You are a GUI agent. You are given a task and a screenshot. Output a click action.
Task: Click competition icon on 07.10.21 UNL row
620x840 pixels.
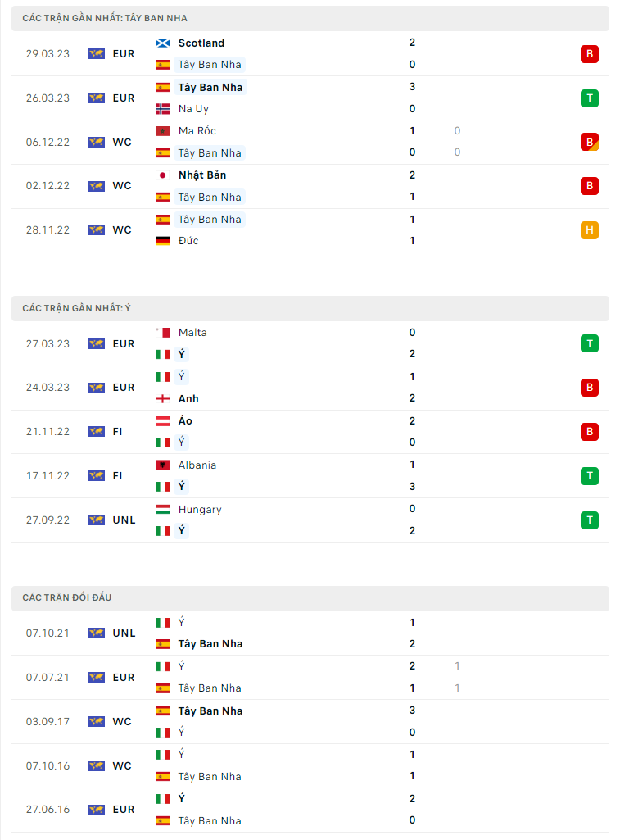click(x=97, y=633)
